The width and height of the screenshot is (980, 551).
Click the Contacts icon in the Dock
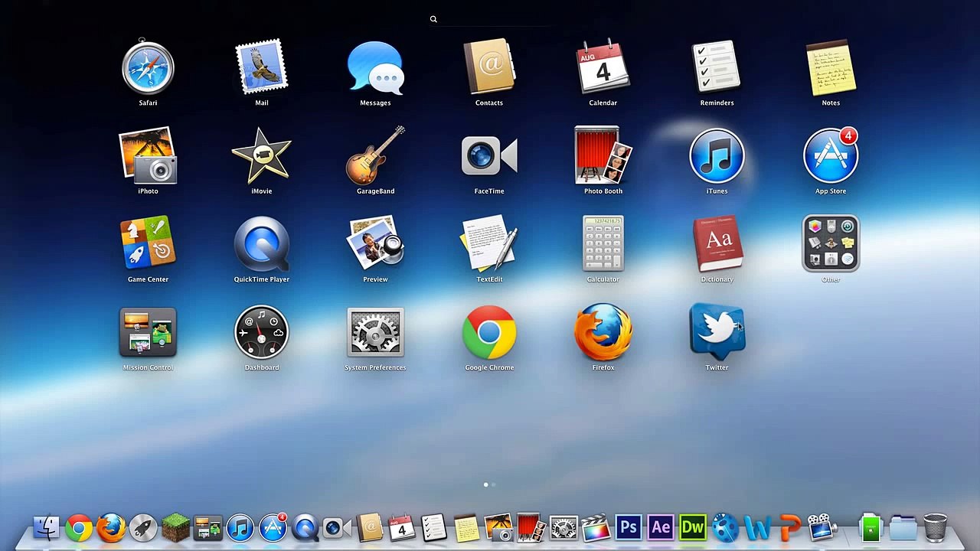(x=370, y=527)
